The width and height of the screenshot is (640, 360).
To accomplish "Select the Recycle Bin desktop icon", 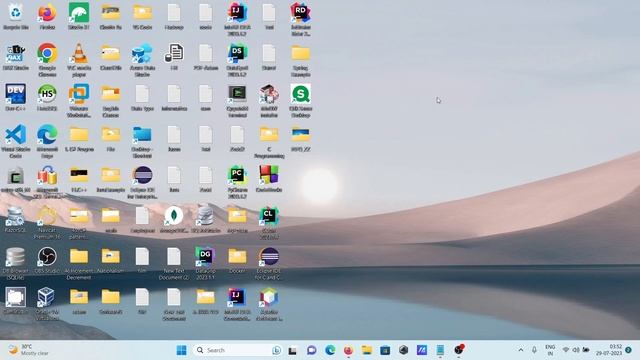I will (16, 17).
